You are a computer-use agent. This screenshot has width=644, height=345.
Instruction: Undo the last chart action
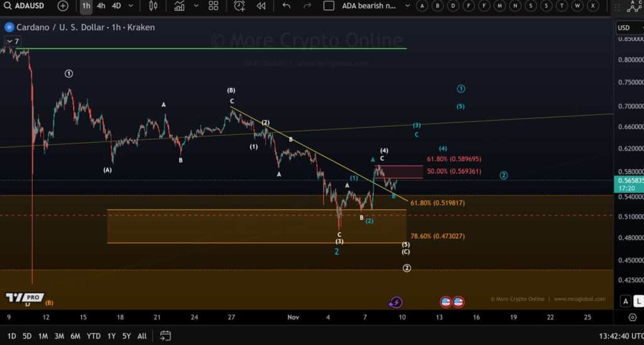[287, 6]
